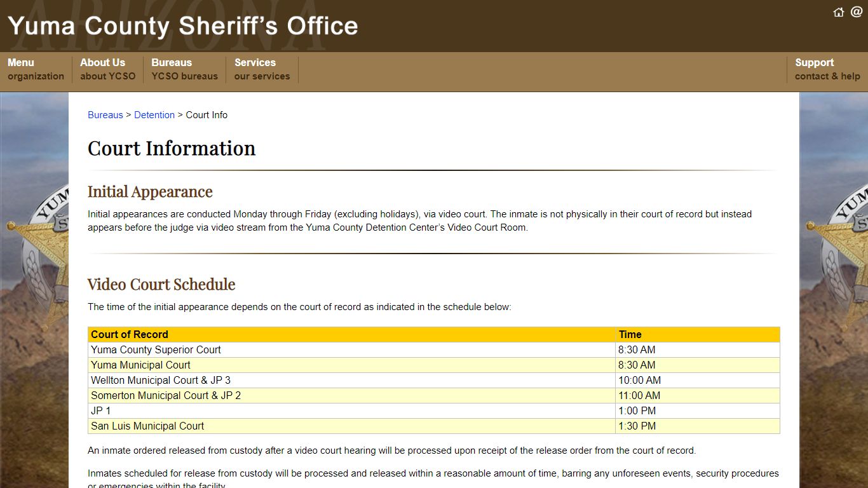868x488 pixels.
Task: Click the 11:00 AM time cell
Action: (x=698, y=396)
